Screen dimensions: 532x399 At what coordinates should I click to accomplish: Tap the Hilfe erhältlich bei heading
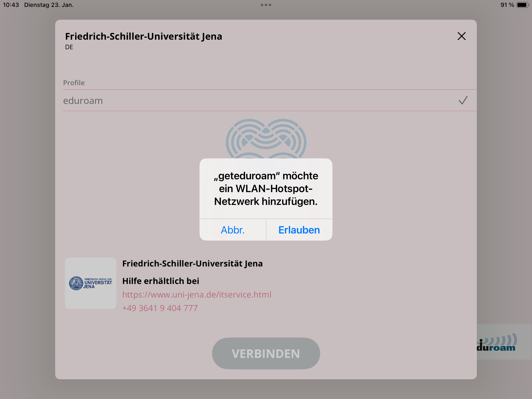click(161, 281)
